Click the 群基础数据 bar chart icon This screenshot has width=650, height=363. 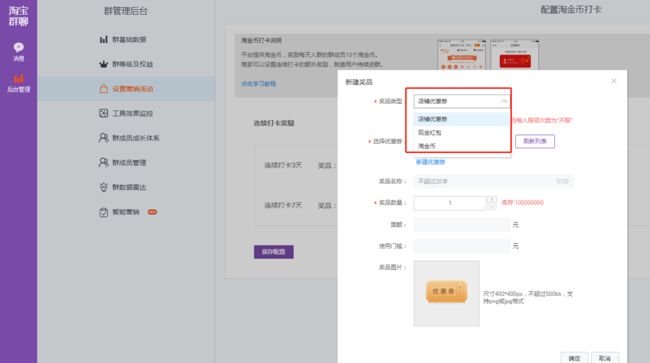[x=104, y=39]
